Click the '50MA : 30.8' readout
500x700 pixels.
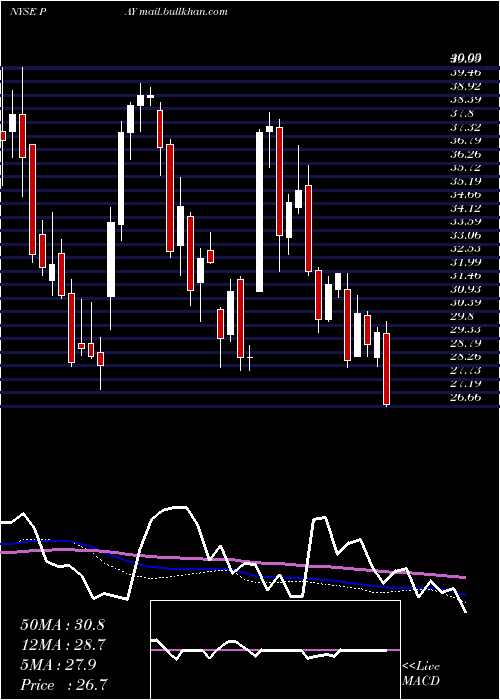[x=62, y=625]
